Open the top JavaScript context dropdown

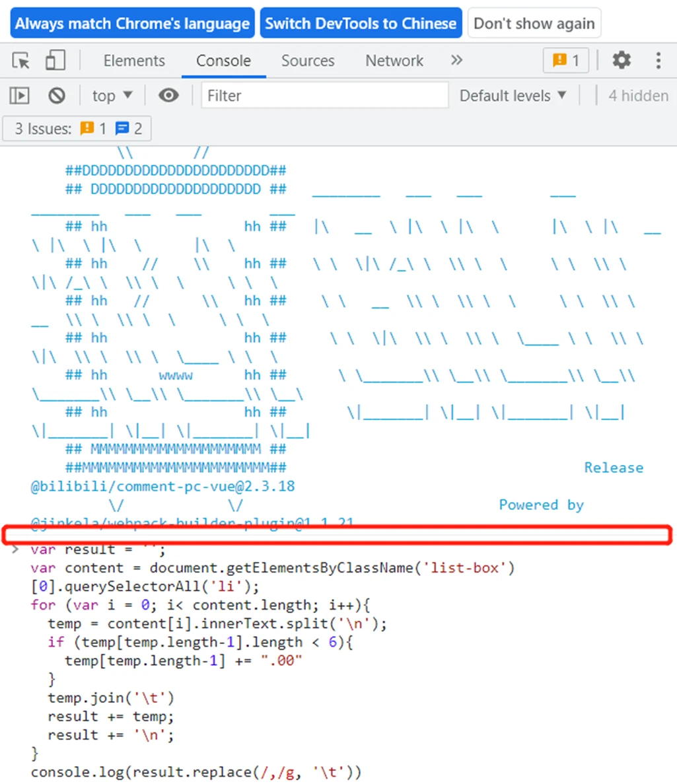[112, 96]
